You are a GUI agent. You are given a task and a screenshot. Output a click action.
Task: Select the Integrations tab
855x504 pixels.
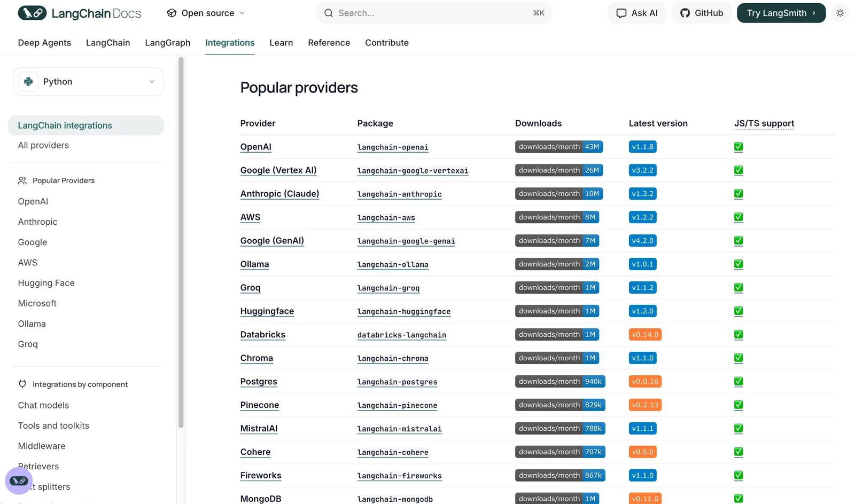(230, 43)
